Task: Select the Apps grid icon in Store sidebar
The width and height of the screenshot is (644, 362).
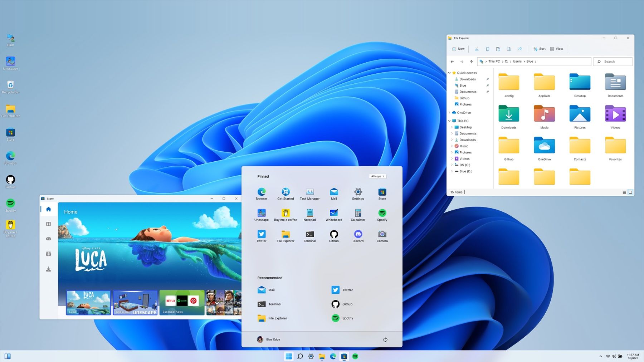Action: coord(48,224)
